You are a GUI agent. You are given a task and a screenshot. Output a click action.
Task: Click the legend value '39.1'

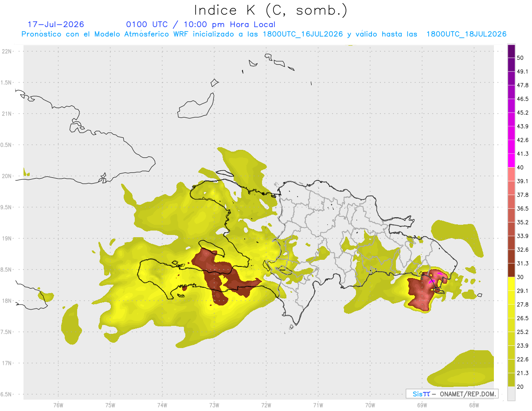tap(523, 181)
